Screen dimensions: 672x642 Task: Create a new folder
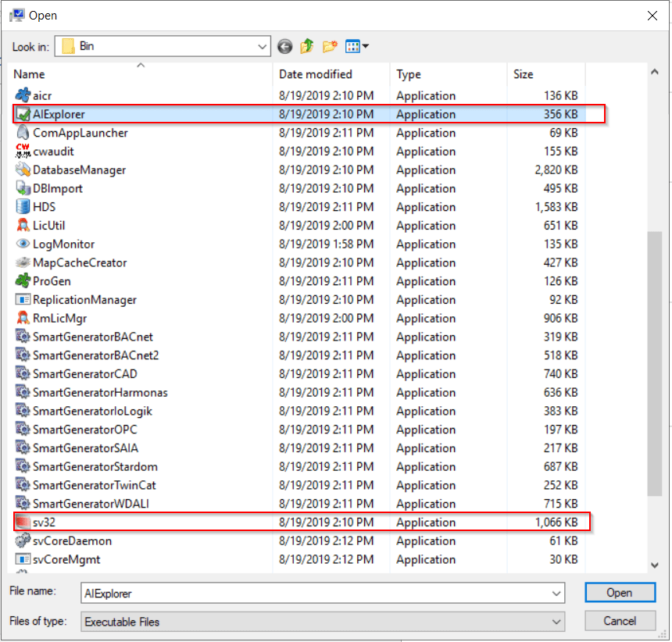pos(330,46)
